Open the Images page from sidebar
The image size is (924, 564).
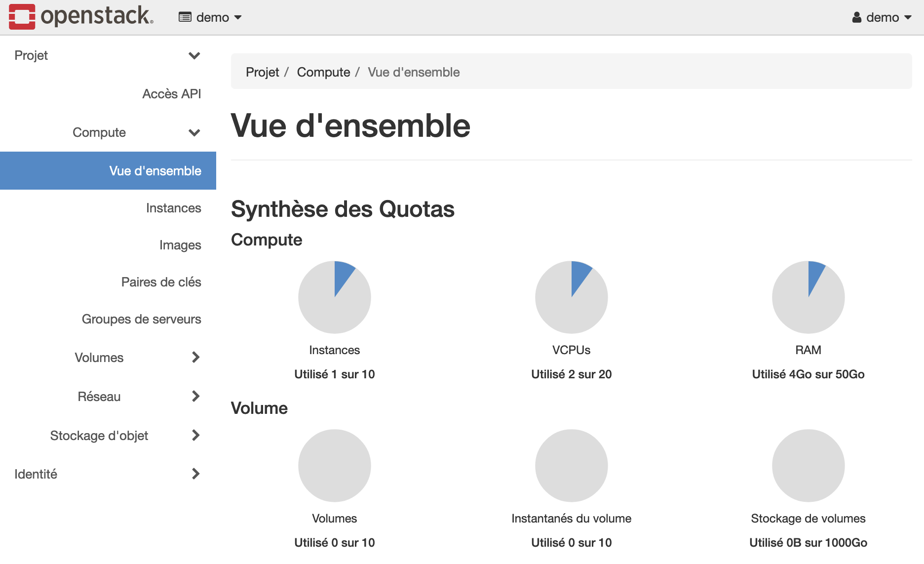pyautogui.click(x=180, y=245)
